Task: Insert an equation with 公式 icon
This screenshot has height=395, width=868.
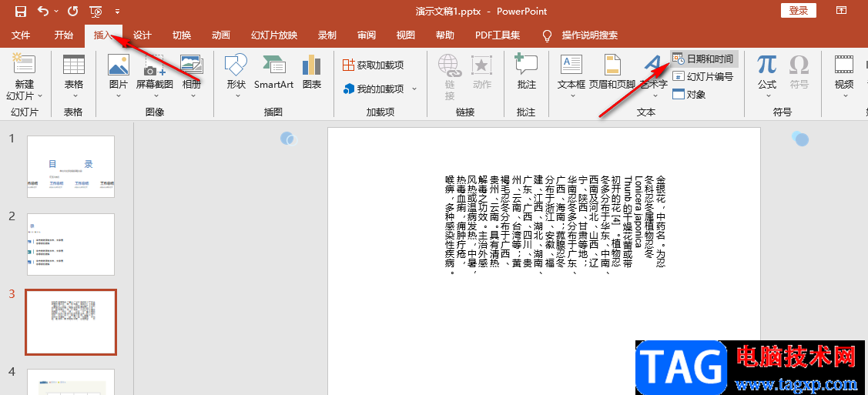Action: click(766, 65)
